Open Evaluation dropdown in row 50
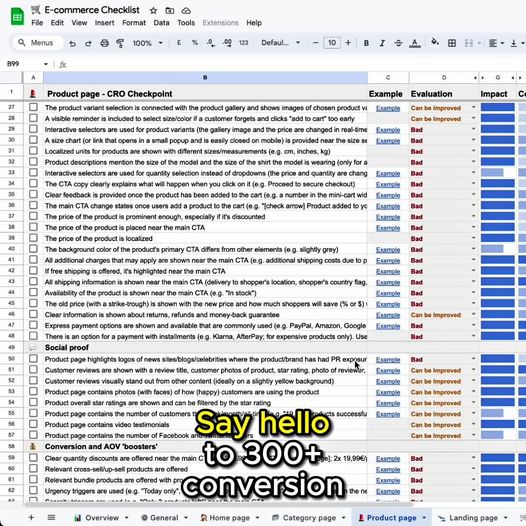The height and width of the screenshot is (526, 526). 473,359
